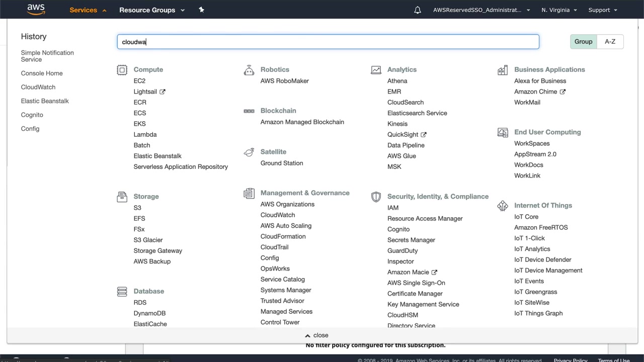
Task: Click the Robotics category robot icon
Action: point(249,70)
